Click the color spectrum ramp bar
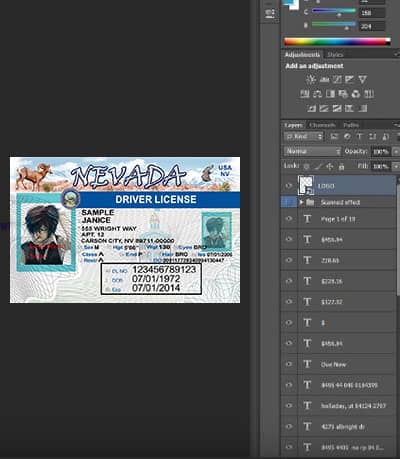 coord(337,42)
